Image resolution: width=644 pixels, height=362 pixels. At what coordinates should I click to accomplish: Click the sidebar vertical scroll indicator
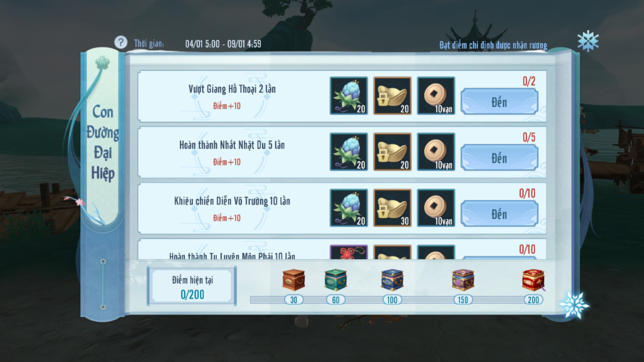[103, 284]
